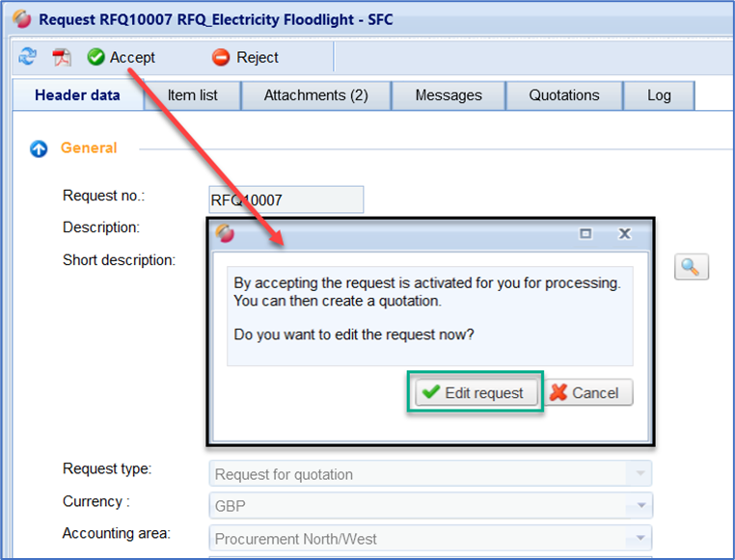Image resolution: width=735 pixels, height=560 pixels.
Task: Click the refresh icon in toolbar
Action: click(26, 58)
